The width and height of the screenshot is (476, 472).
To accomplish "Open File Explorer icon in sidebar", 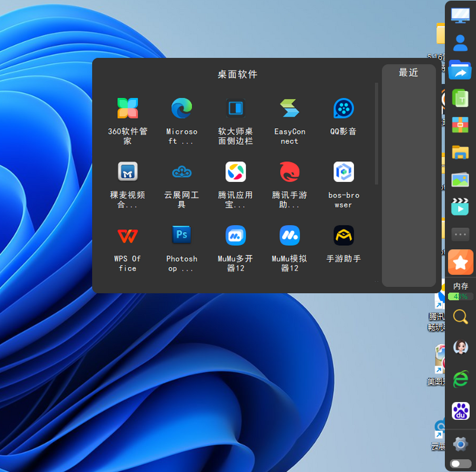I will pos(460,152).
